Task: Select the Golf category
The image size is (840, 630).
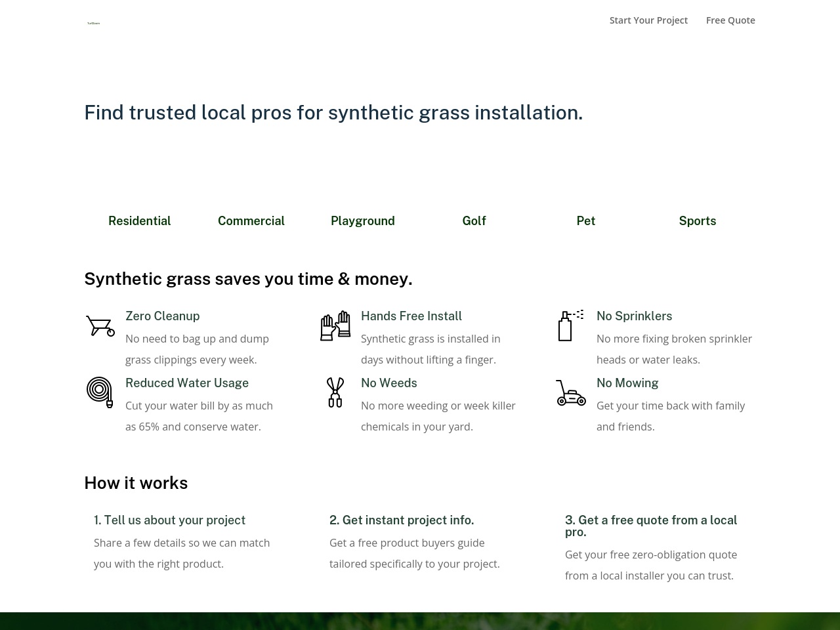Action: 474,221
